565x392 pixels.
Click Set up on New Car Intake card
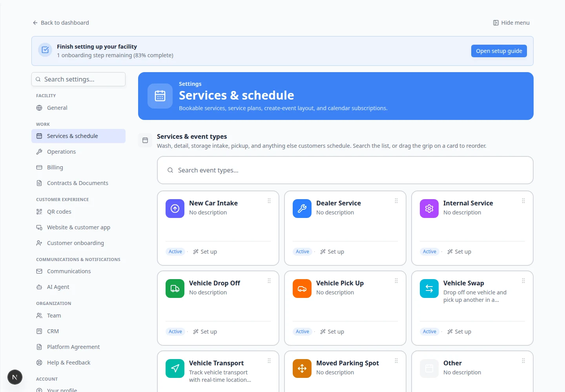(205, 252)
